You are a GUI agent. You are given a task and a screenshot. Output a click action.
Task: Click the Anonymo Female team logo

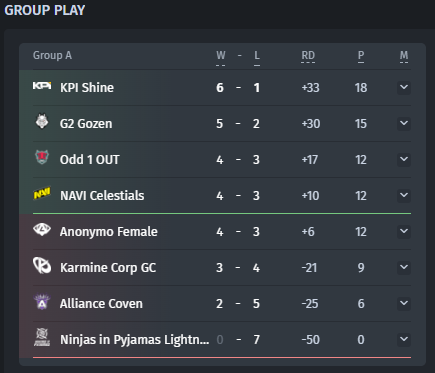click(42, 229)
